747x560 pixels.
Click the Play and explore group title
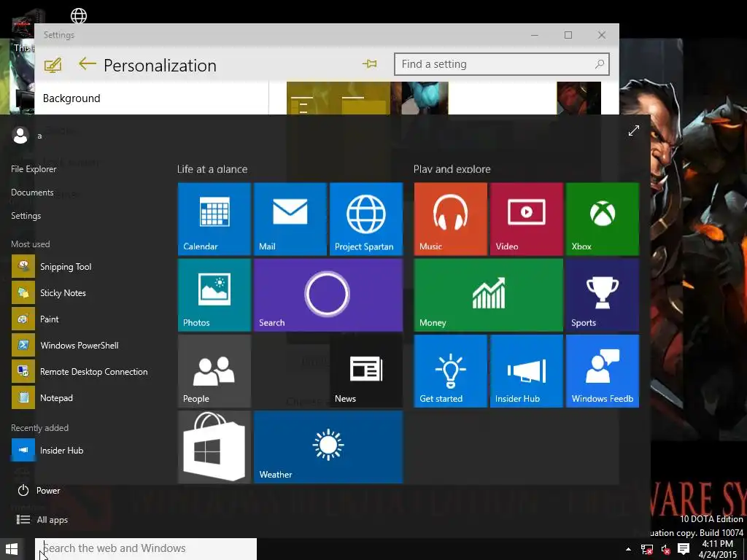(452, 169)
